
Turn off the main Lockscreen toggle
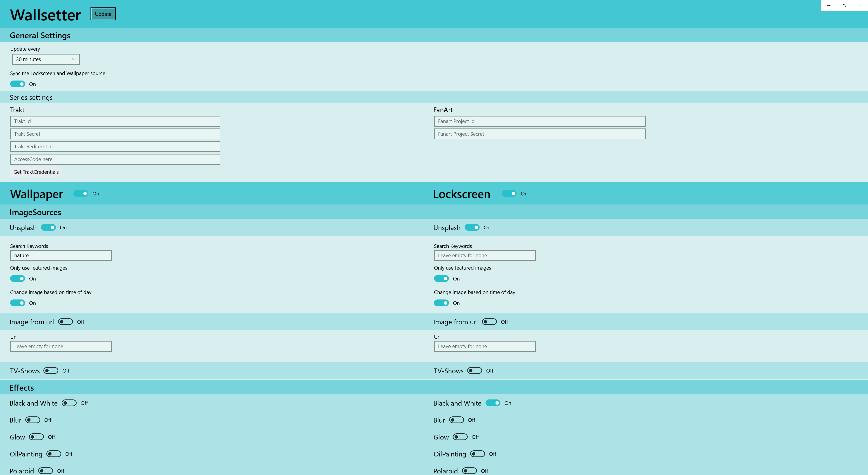(509, 194)
